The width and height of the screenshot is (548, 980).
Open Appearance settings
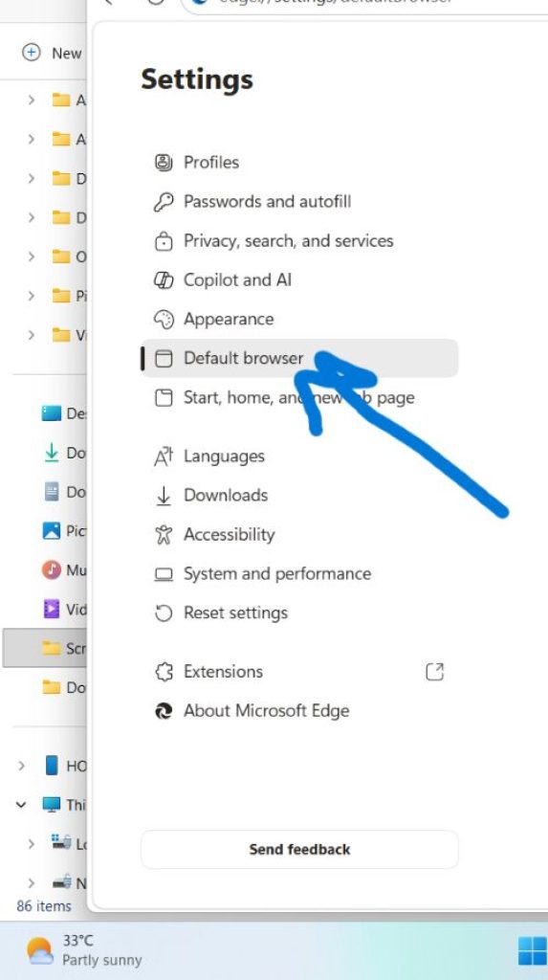tap(299, 320)
